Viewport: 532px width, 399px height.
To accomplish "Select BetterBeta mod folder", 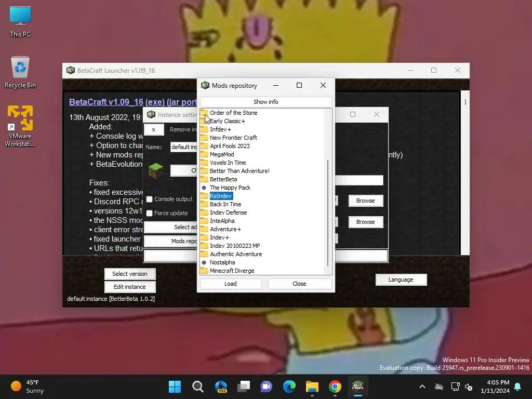I will point(223,179).
